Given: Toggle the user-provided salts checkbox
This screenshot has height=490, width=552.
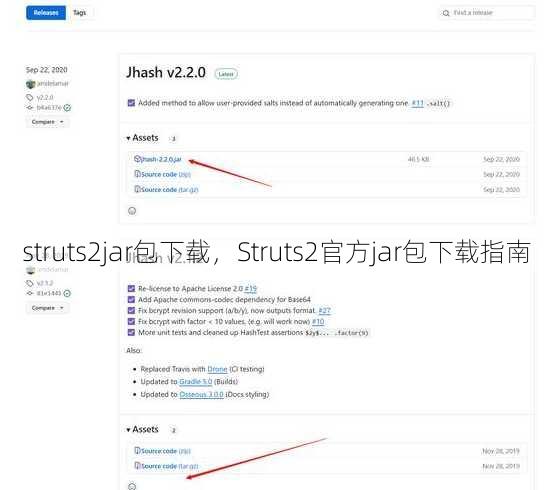Looking at the screenshot, I should point(131,103).
